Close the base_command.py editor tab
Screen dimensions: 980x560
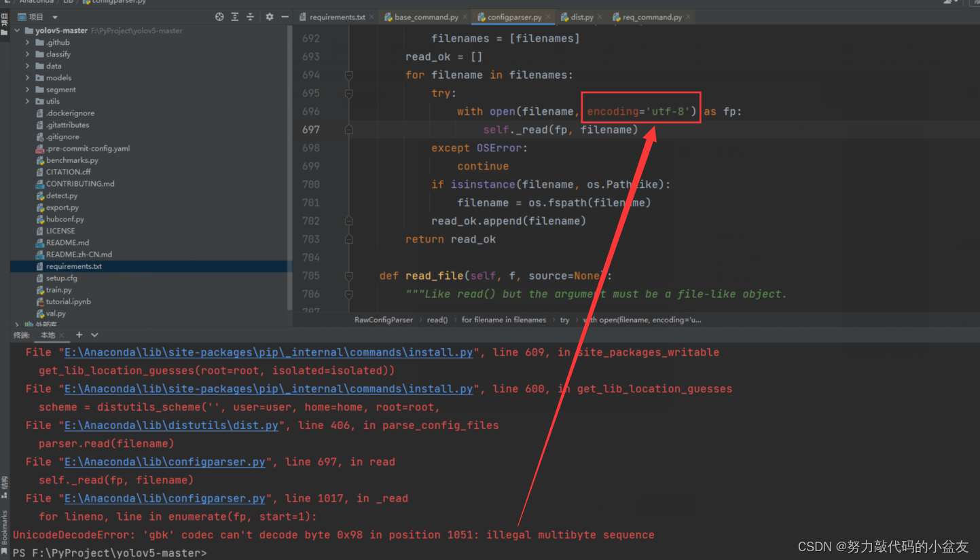[x=465, y=17]
